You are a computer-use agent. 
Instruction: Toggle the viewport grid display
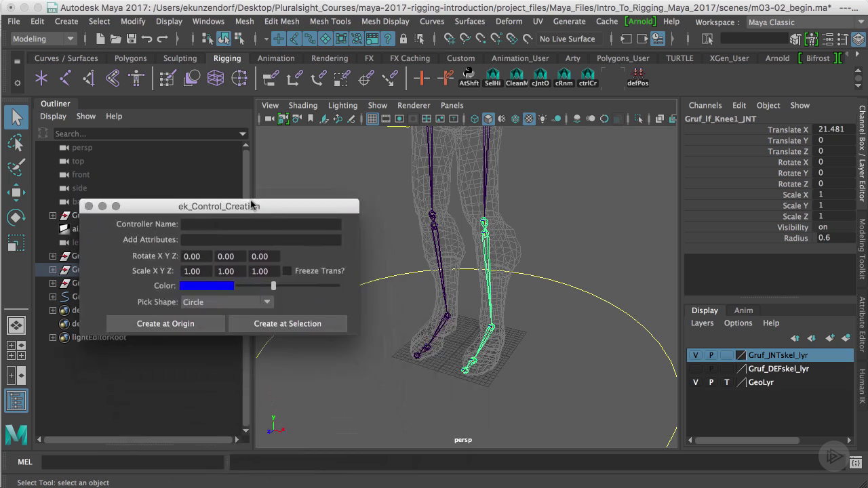pos(372,119)
